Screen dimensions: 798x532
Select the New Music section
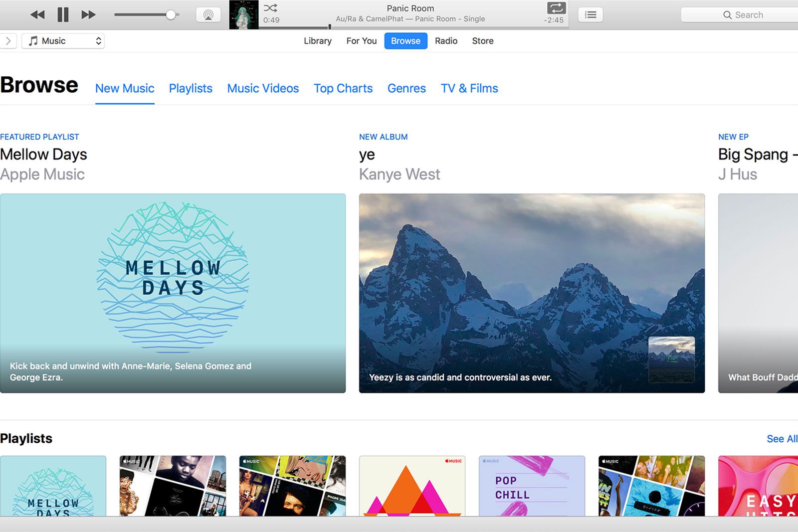[x=125, y=88]
